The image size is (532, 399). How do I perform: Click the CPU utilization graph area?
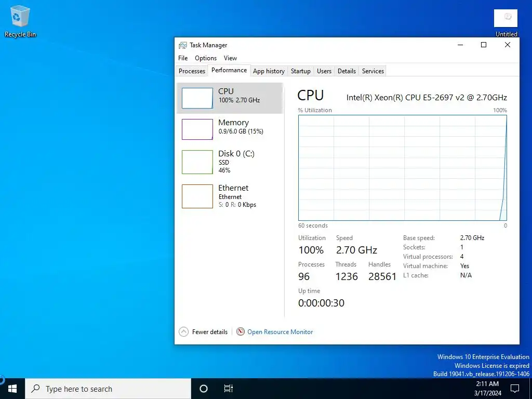click(403, 168)
